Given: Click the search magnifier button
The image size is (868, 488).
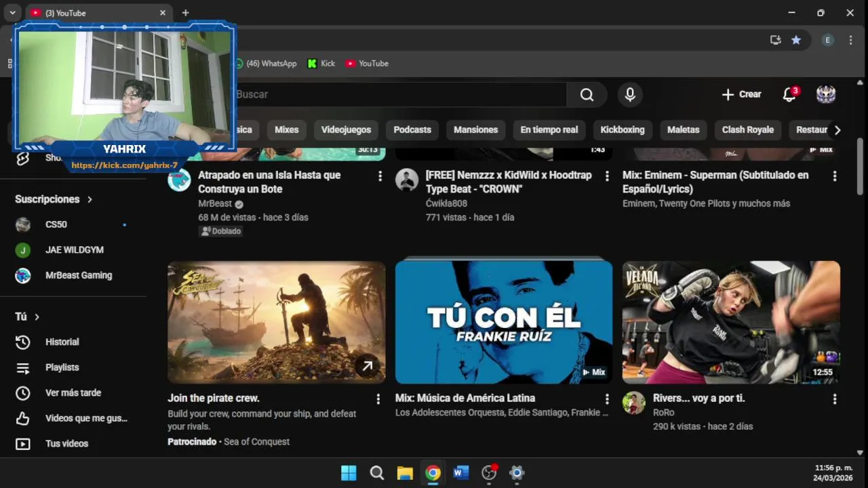Looking at the screenshot, I should point(587,95).
